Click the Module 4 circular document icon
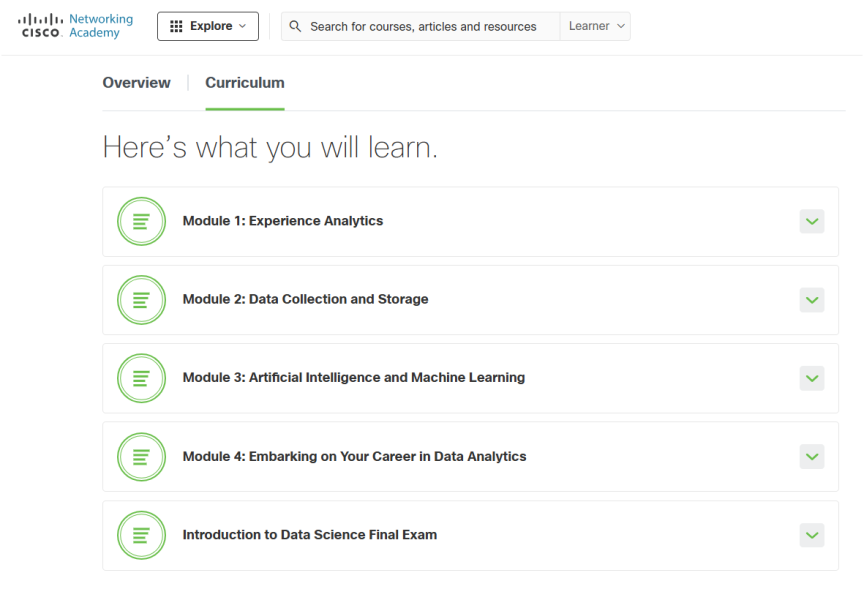The width and height of the screenshot is (864, 600). tap(142, 457)
